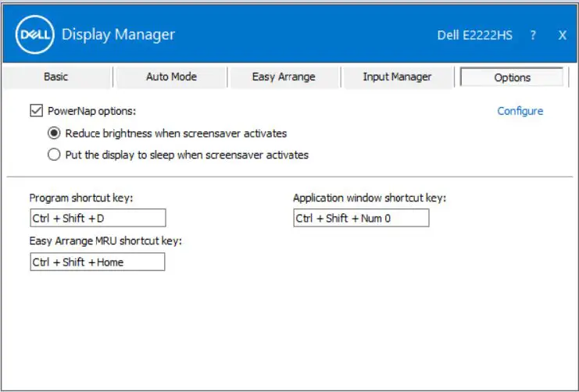Viewport: 579px width, 392px height.
Task: Select the Input Manager tab
Action: [x=397, y=77]
